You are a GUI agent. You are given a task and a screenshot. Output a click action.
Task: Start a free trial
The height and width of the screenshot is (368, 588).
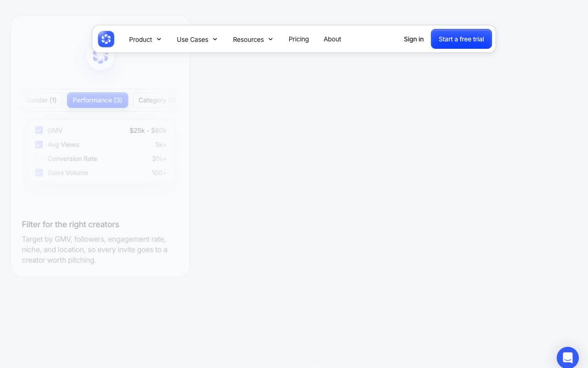click(x=461, y=39)
